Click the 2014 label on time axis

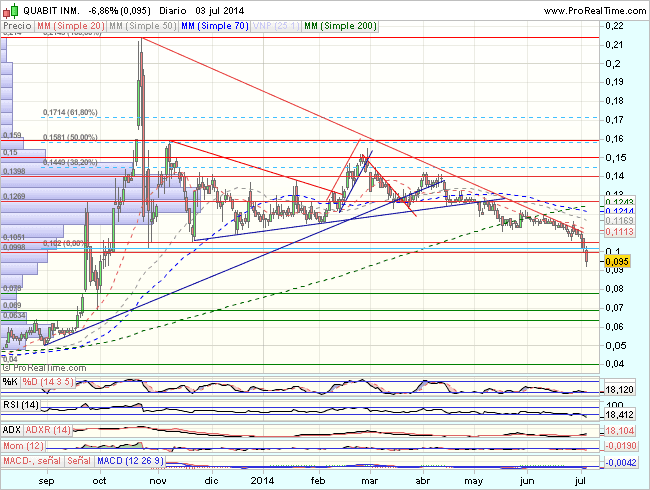(x=264, y=481)
